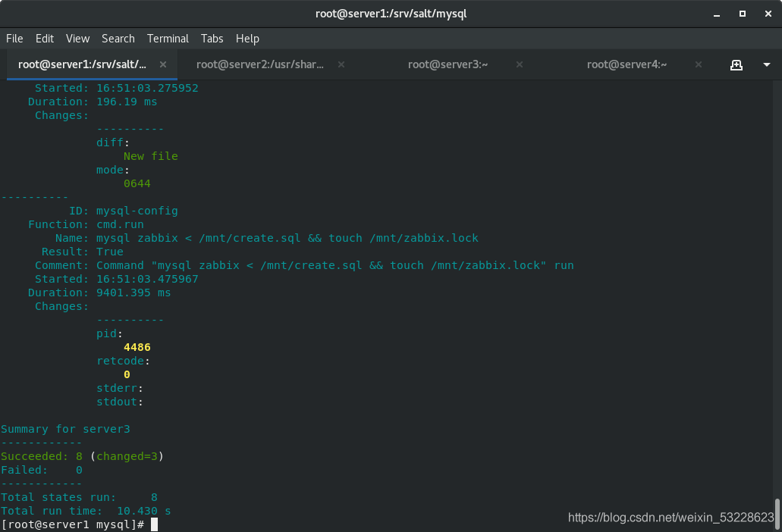The width and height of the screenshot is (782, 532).
Task: Click the 'Result: True' line
Action: pos(82,252)
